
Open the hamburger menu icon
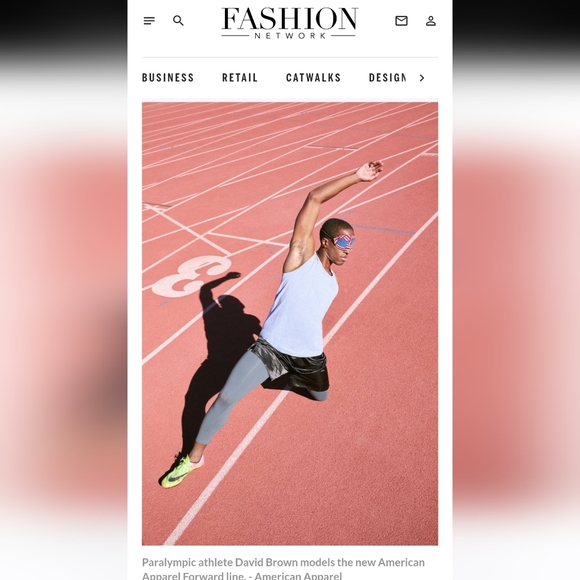coord(149,21)
